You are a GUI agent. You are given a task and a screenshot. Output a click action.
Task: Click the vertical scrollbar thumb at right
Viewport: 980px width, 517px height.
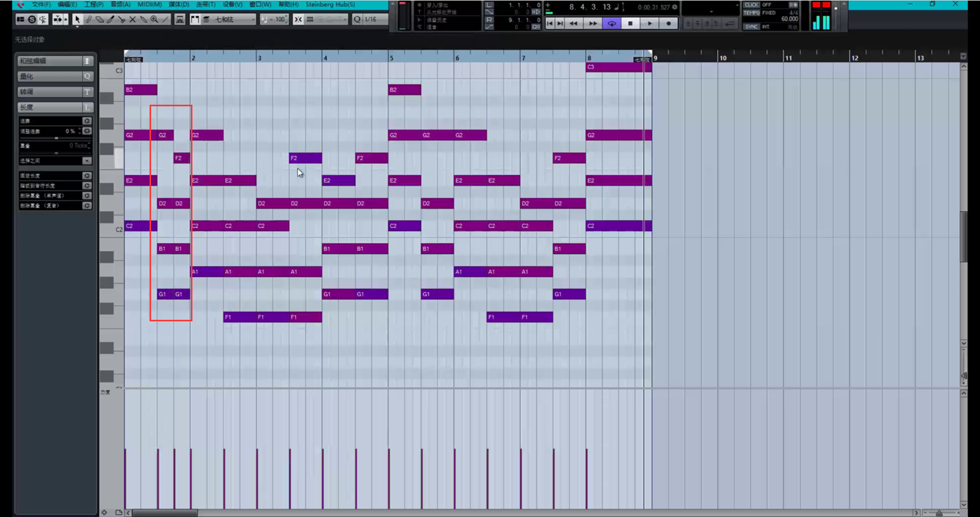[964, 236]
